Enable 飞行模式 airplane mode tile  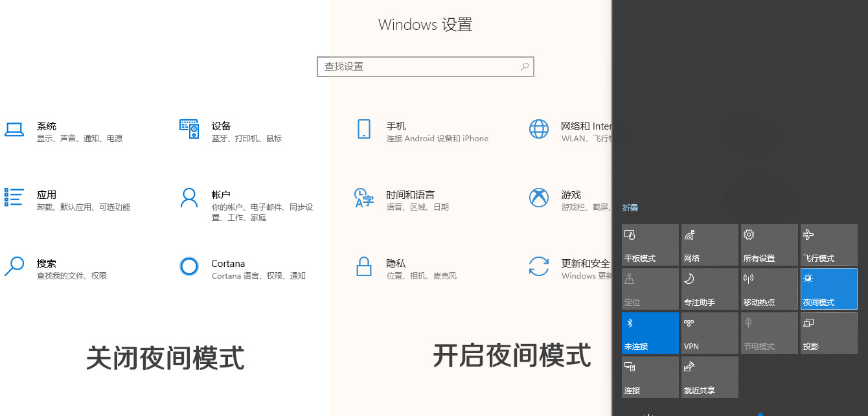click(x=828, y=245)
